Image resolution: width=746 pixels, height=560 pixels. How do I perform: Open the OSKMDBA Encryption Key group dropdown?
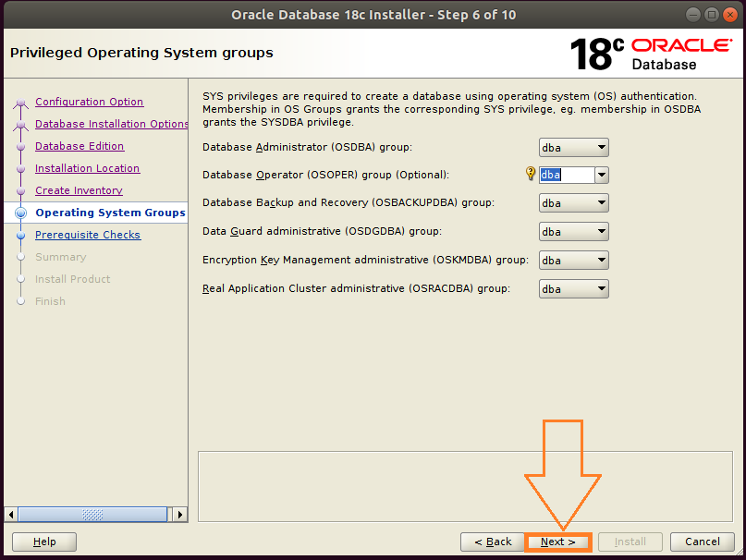click(x=573, y=261)
